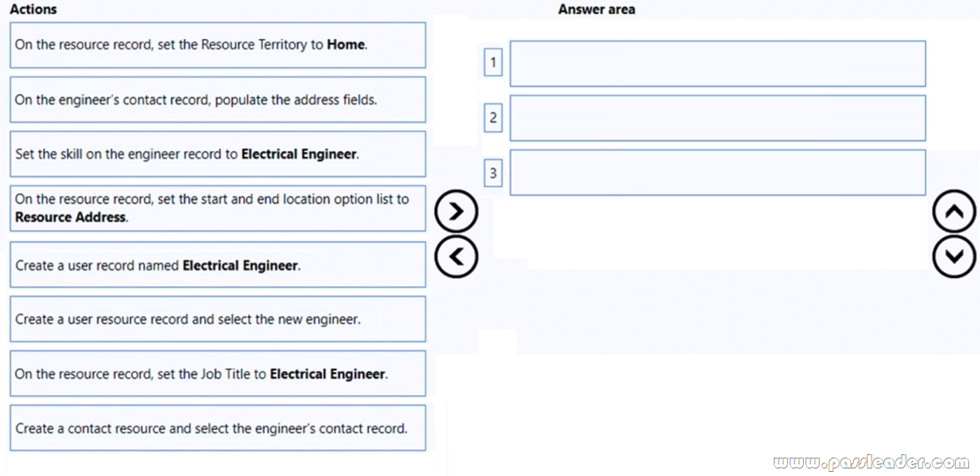
Task: Click the number 1 label box
Action: pos(493,62)
